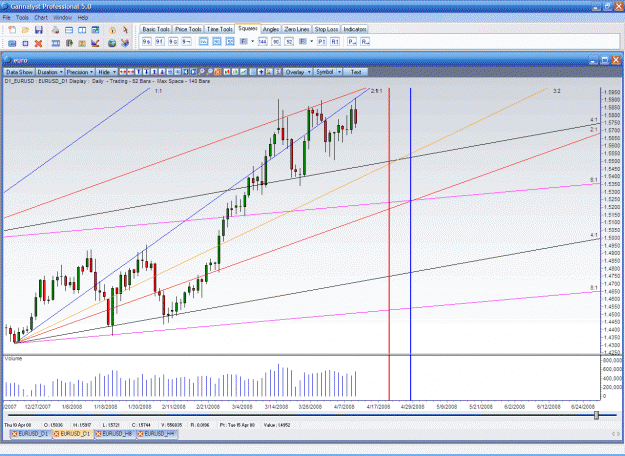Maximize the euro chart window
This screenshot has height=456, width=625.
605,60
